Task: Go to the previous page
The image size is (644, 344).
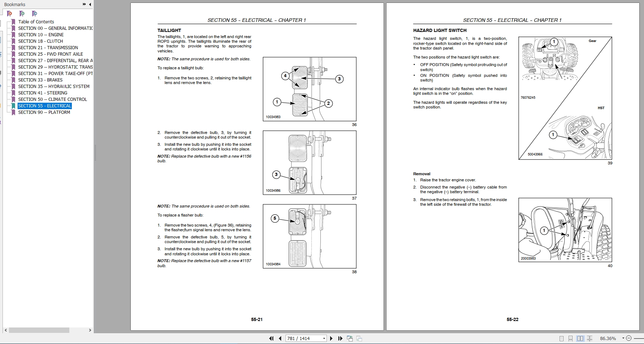Action: pyautogui.click(x=280, y=338)
